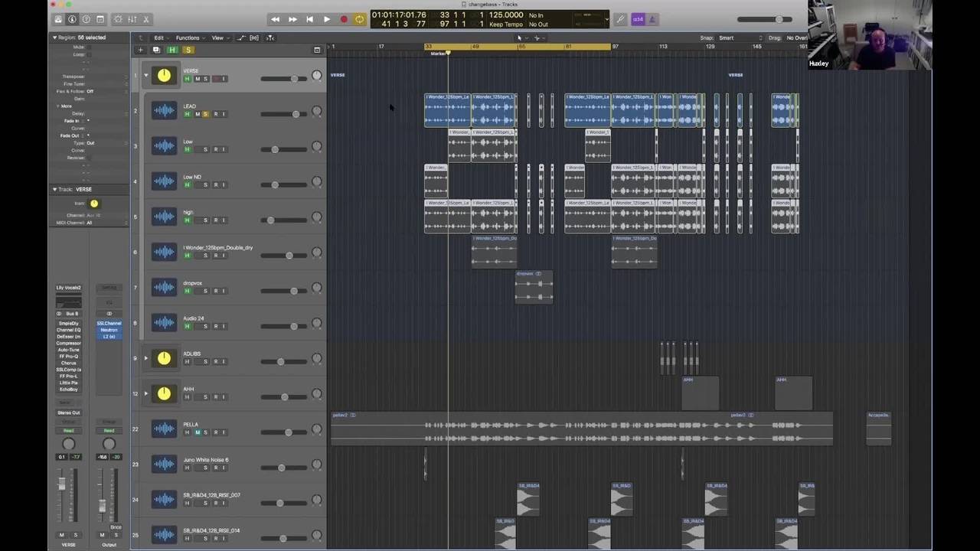Unmute the PELLA track
The height and width of the screenshot is (551, 980).
pyautogui.click(x=197, y=432)
